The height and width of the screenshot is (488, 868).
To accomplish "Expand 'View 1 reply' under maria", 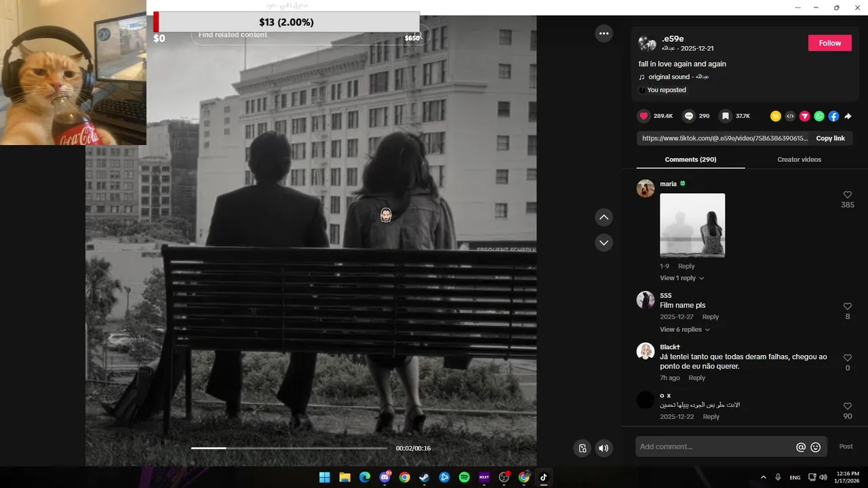I will 682,278.
